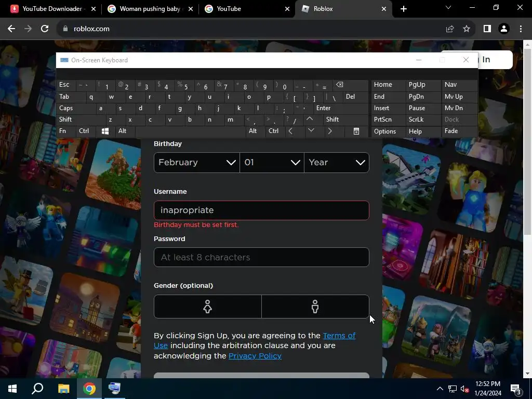Click the muted volume tray icon
This screenshot has width=532, height=399.
(464, 389)
